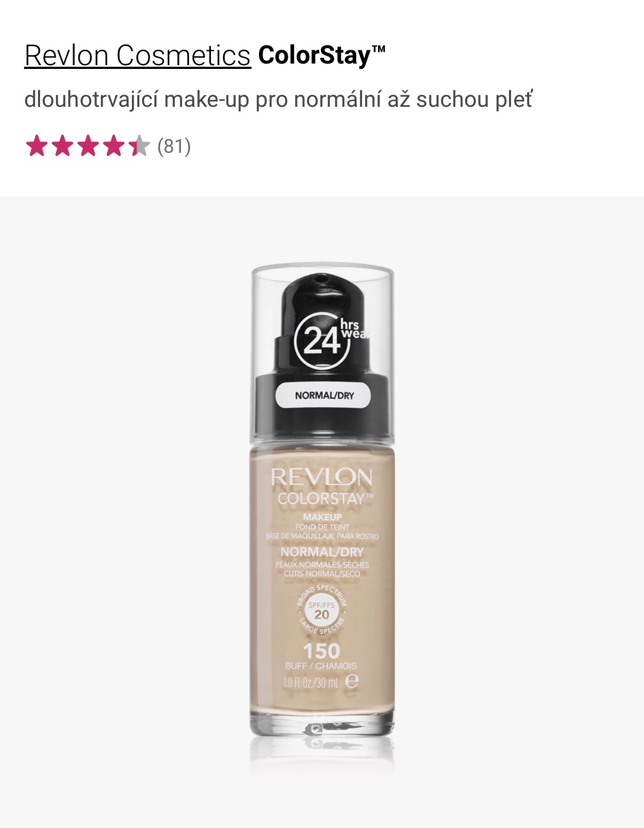Image resolution: width=644 pixels, height=828 pixels.
Task: Click the shade number 150 on bottle
Action: pyautogui.click(x=321, y=651)
